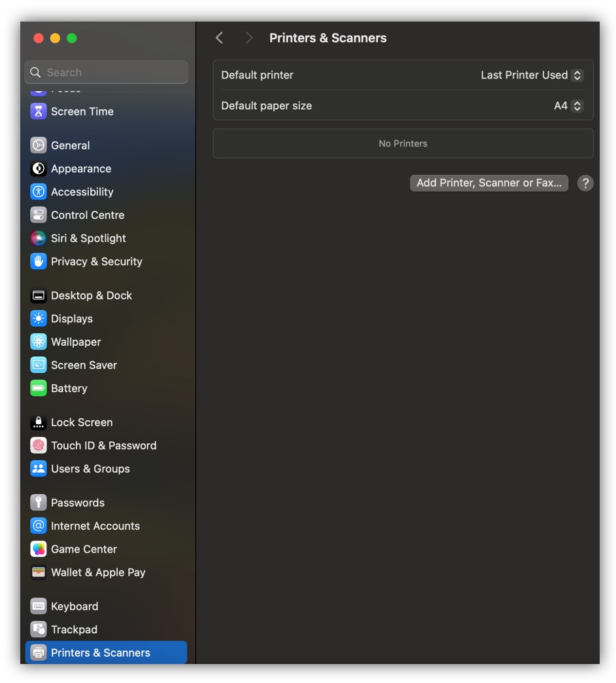Click the Default paper size label
The height and width of the screenshot is (683, 616).
[x=266, y=106]
